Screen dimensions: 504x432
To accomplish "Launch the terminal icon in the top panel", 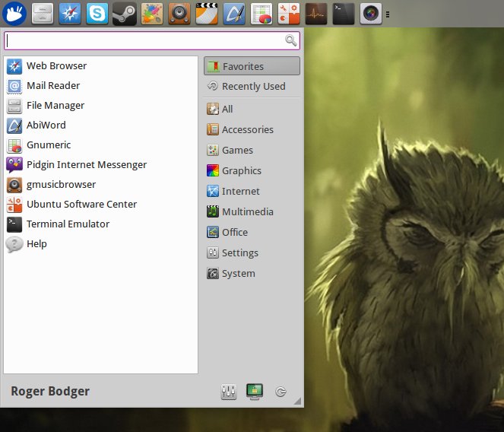I will point(344,13).
